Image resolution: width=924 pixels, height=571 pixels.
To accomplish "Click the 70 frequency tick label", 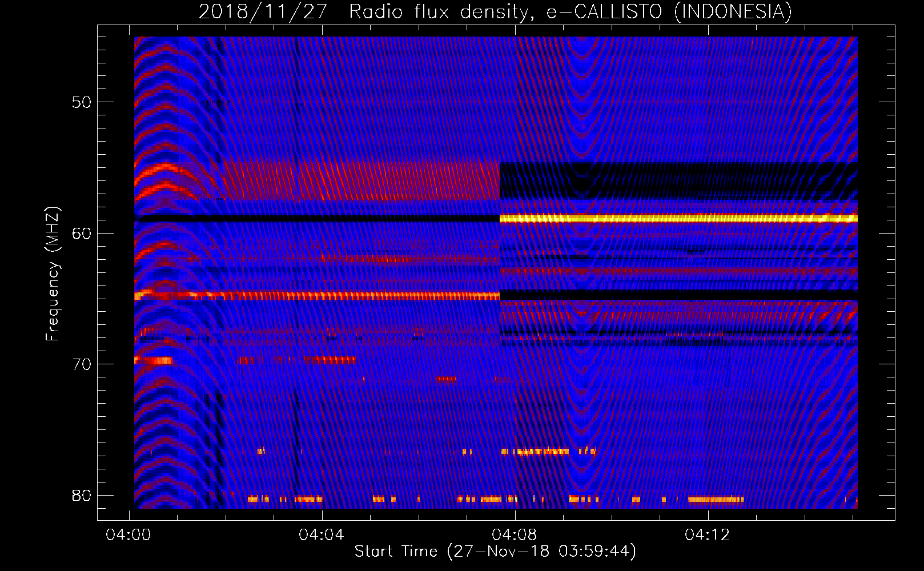I will click(x=81, y=364).
